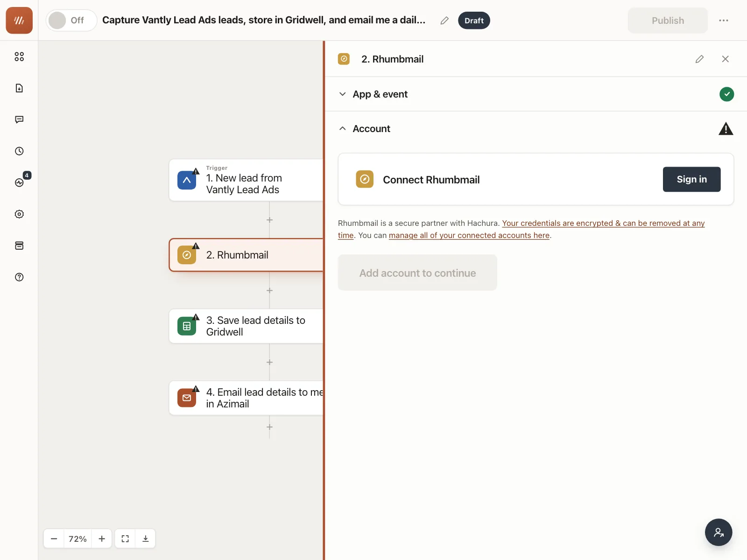
Task: Open the Hachura home logo
Action: click(x=19, y=21)
